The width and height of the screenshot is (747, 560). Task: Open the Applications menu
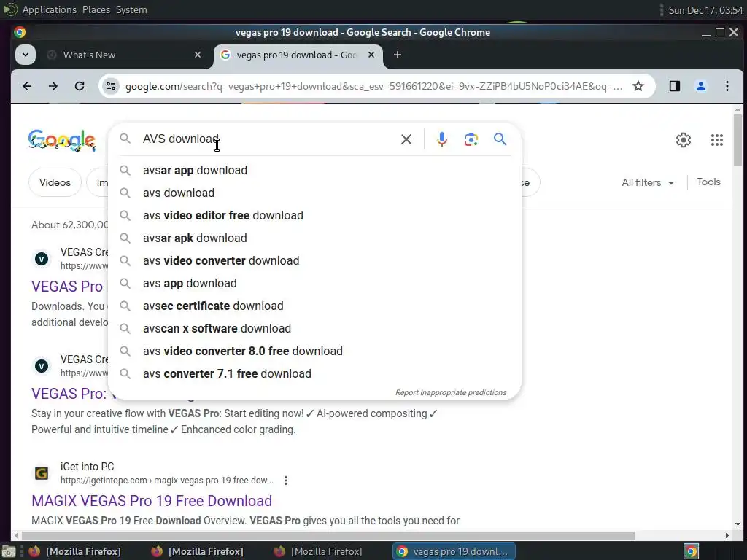[x=49, y=9]
